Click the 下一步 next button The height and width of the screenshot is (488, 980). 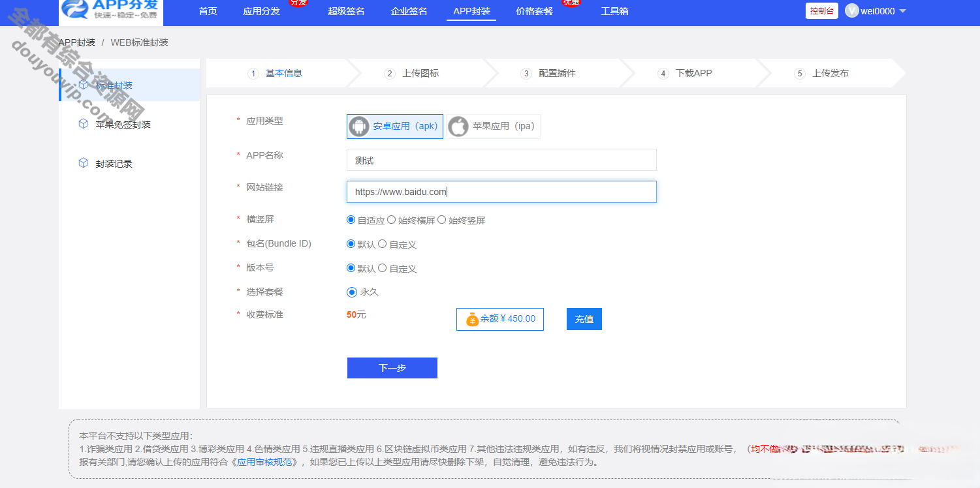click(x=392, y=368)
